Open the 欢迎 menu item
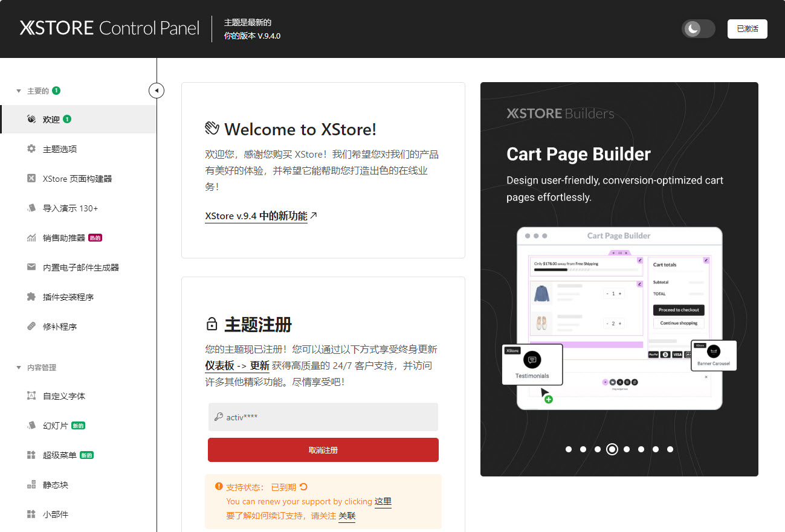The image size is (785, 532). [x=79, y=120]
